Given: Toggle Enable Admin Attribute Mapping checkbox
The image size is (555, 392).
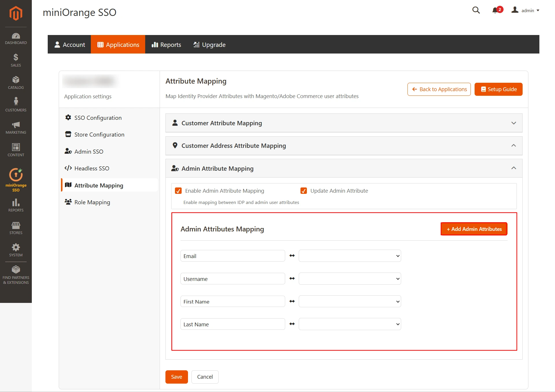Looking at the screenshot, I should [178, 191].
